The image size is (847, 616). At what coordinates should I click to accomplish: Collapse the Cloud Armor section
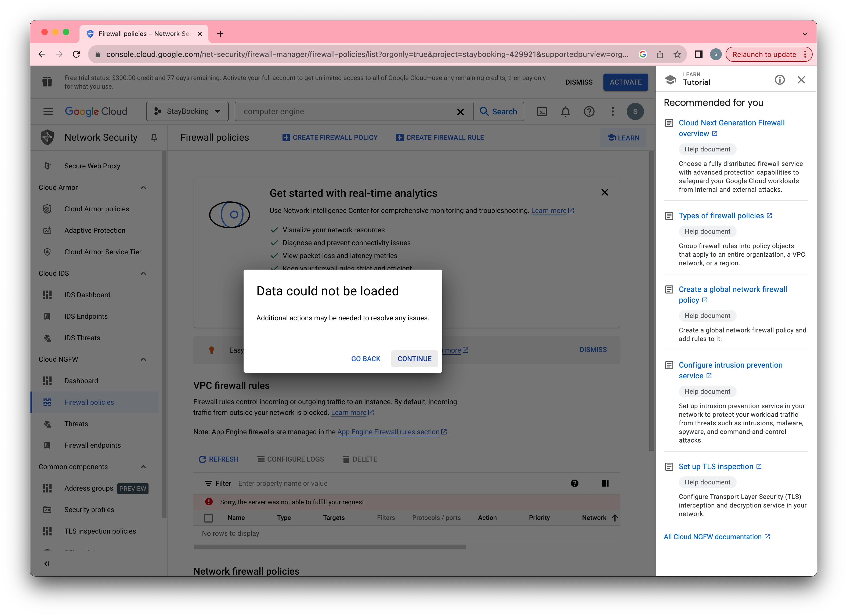(143, 187)
